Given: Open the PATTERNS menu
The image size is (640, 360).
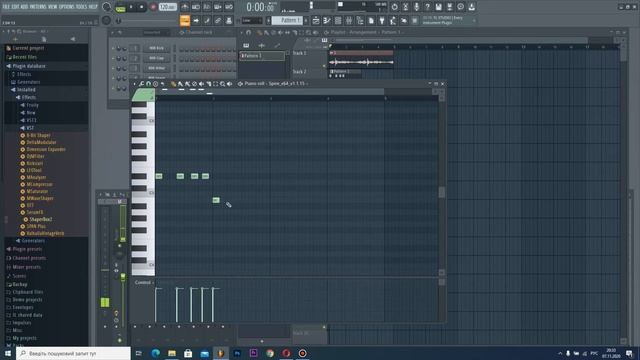Looking at the screenshot, I should [38, 7].
